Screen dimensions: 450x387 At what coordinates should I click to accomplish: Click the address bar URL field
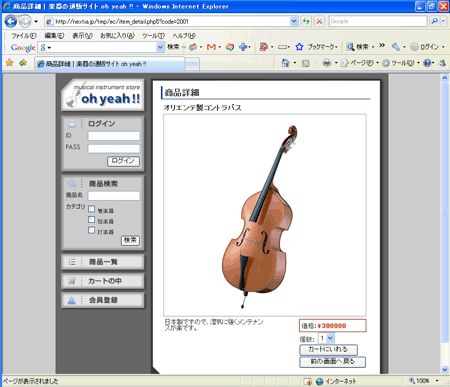(167, 22)
